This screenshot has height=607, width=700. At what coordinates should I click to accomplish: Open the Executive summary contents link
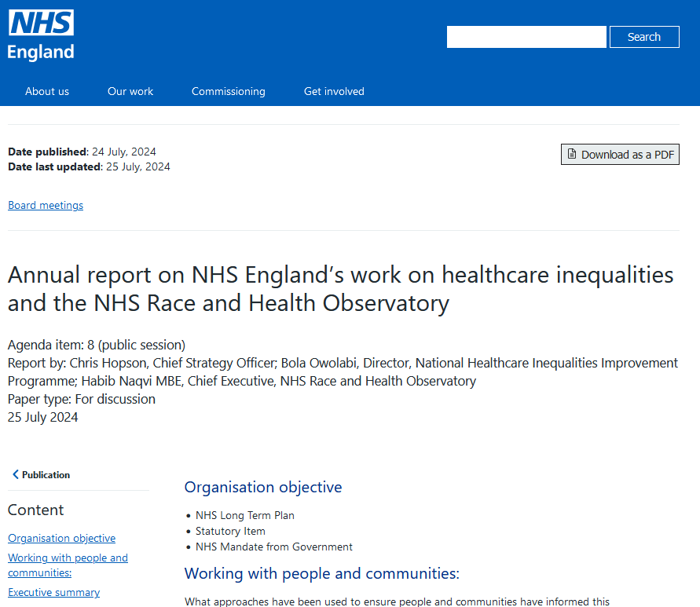tap(54, 592)
